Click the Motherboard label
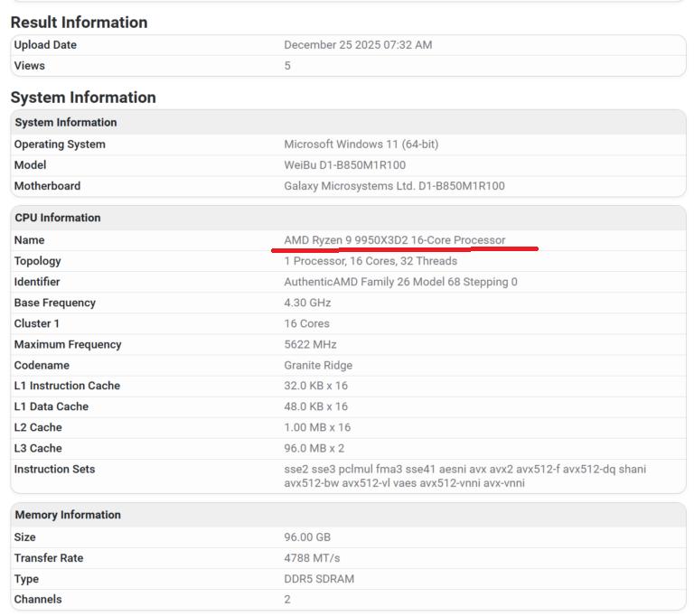The height and width of the screenshot is (616, 694). [x=47, y=186]
